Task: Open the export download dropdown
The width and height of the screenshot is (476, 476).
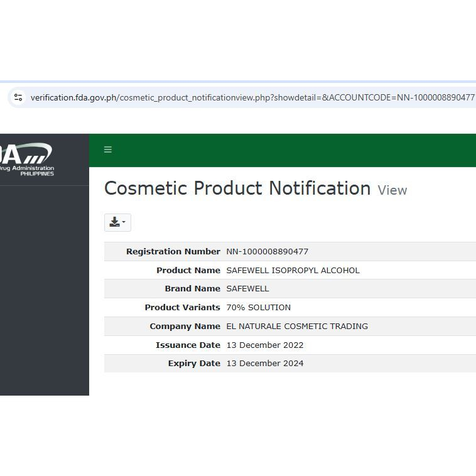Action: coord(117,222)
